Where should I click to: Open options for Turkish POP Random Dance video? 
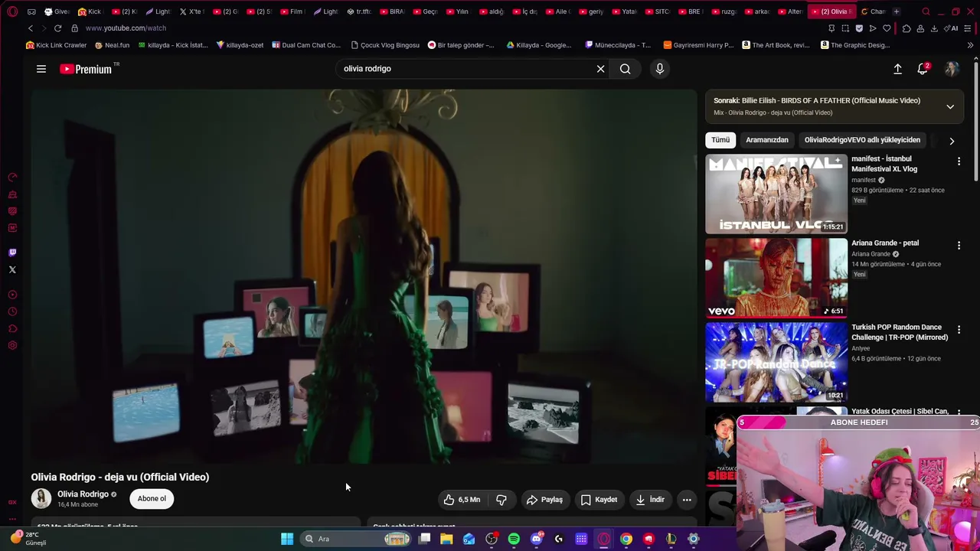[959, 330]
